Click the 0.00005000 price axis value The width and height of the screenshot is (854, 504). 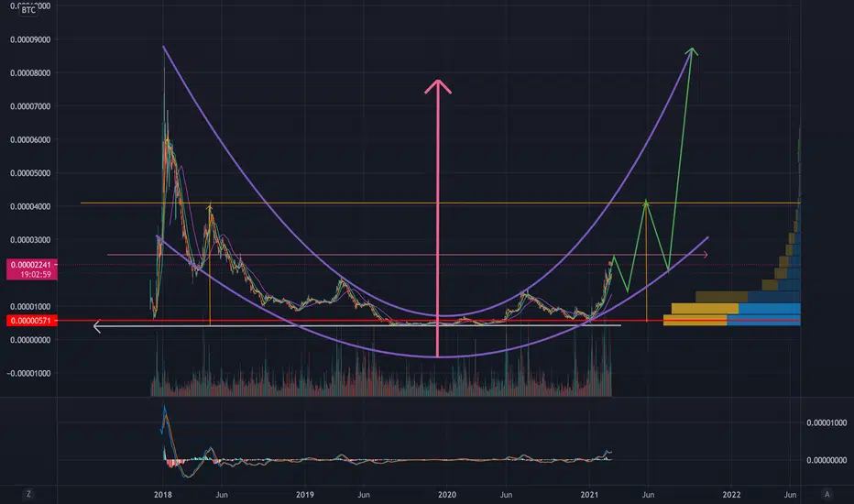tap(30, 173)
